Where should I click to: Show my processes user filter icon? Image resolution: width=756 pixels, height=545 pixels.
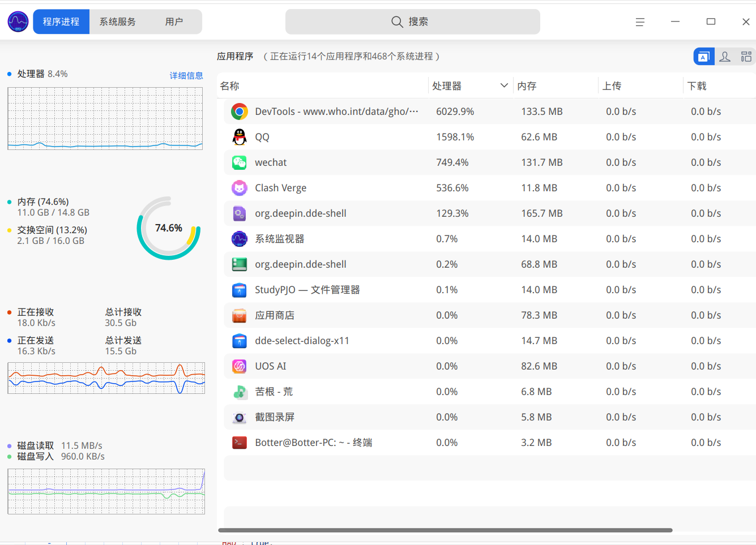point(725,57)
